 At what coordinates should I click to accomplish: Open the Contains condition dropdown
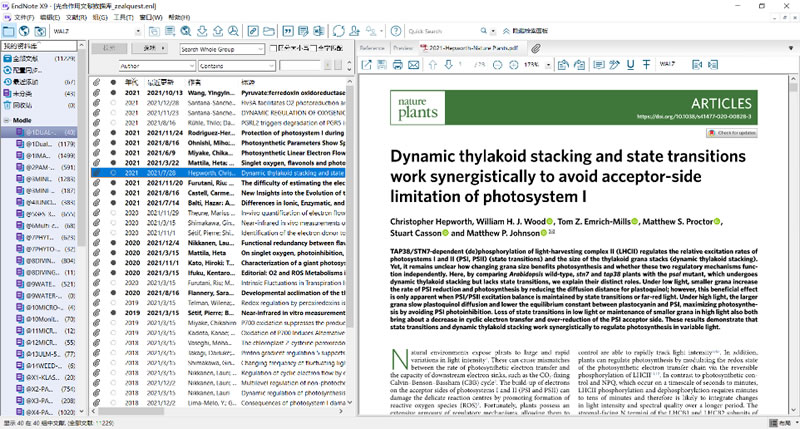[271, 66]
